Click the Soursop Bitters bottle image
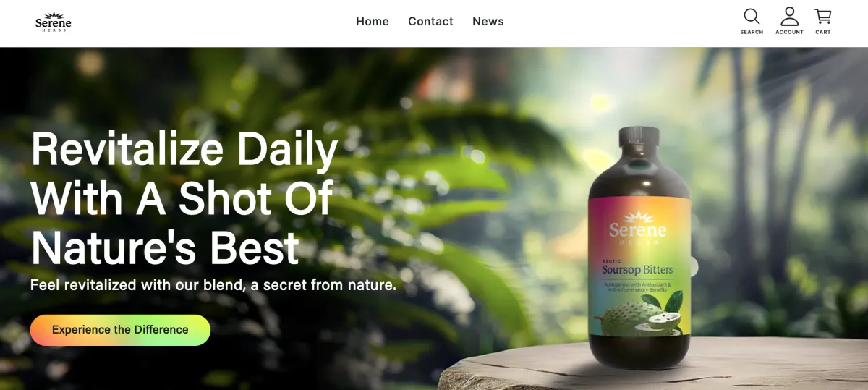The width and height of the screenshot is (868, 390). 639,247
